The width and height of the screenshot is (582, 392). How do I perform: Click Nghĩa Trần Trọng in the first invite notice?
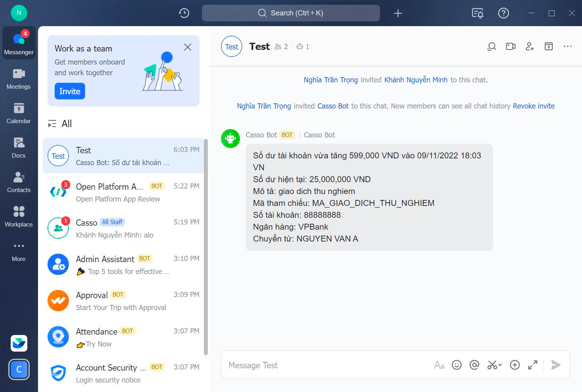point(331,80)
